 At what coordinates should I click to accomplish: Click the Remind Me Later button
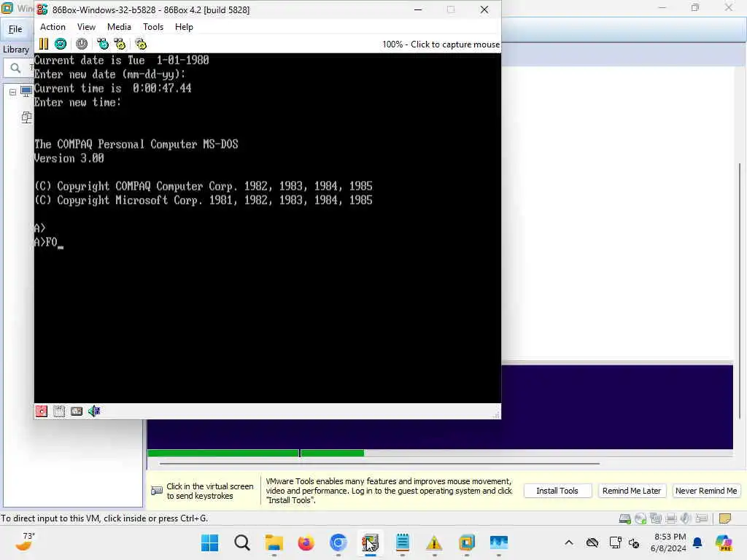[631, 491]
